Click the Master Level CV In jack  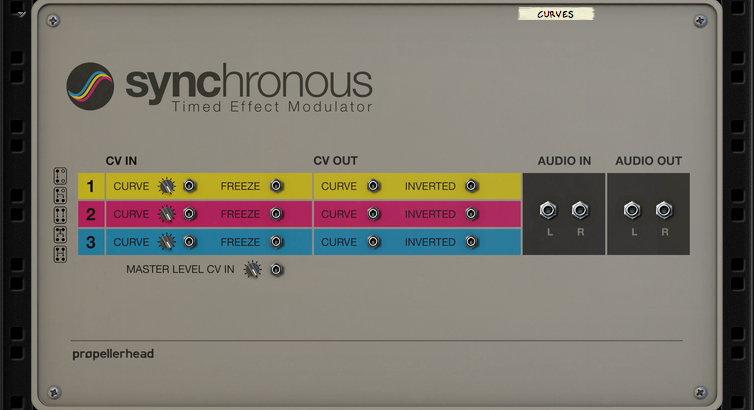[x=276, y=269]
